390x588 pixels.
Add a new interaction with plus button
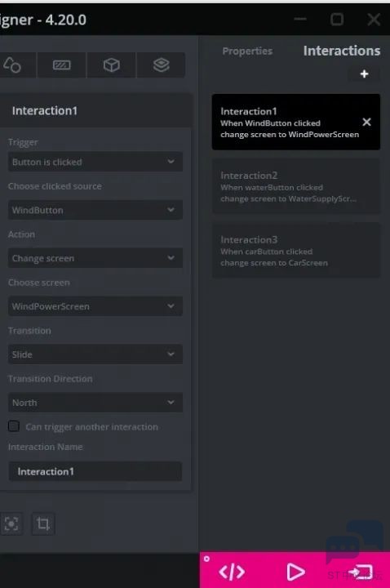[x=364, y=73]
